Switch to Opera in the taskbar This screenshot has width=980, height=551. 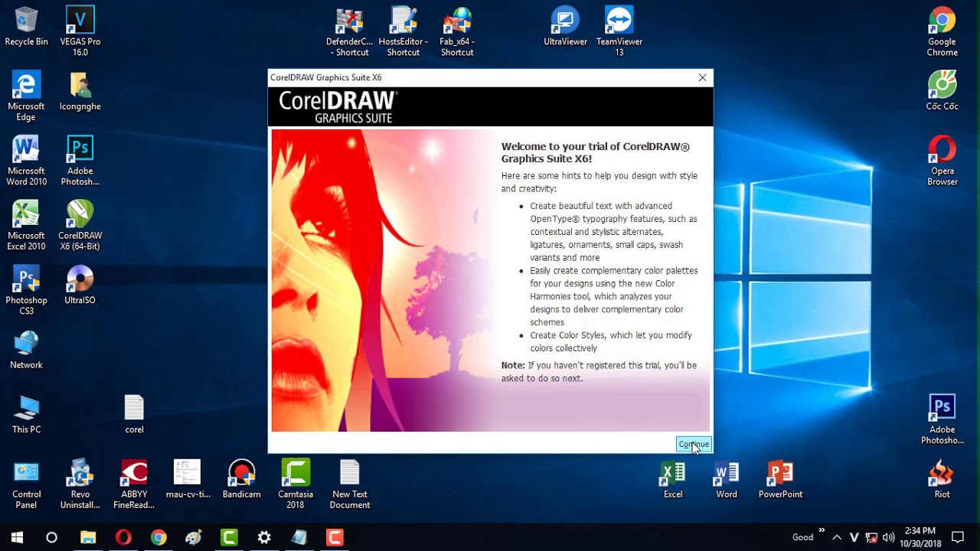pos(123,537)
